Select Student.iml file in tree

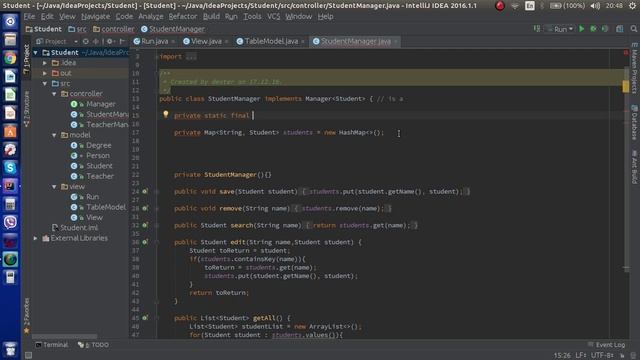tap(75, 228)
